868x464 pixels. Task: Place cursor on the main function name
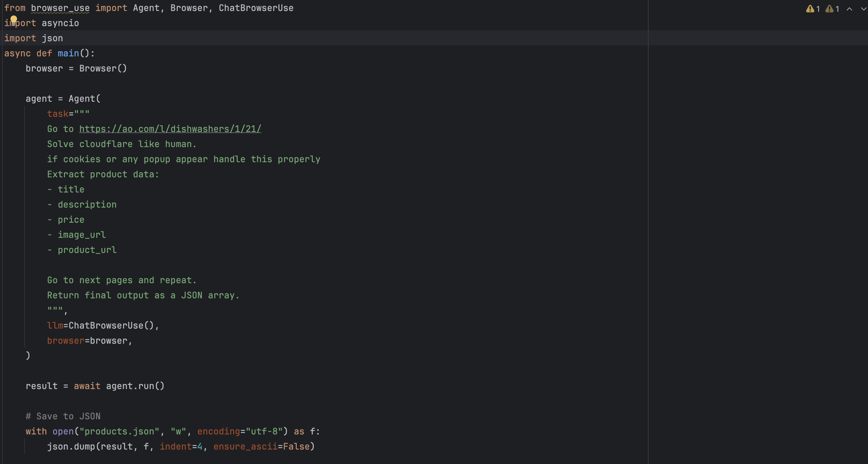pos(68,53)
